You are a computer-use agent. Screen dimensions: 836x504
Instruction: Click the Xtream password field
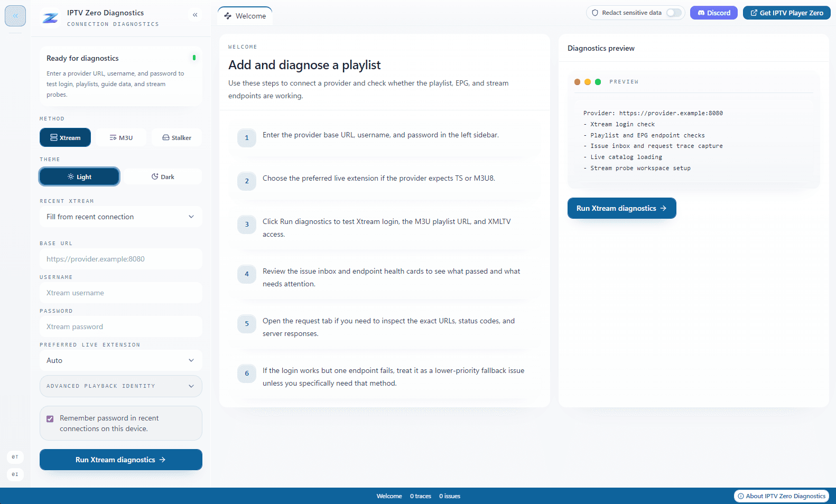pos(120,326)
